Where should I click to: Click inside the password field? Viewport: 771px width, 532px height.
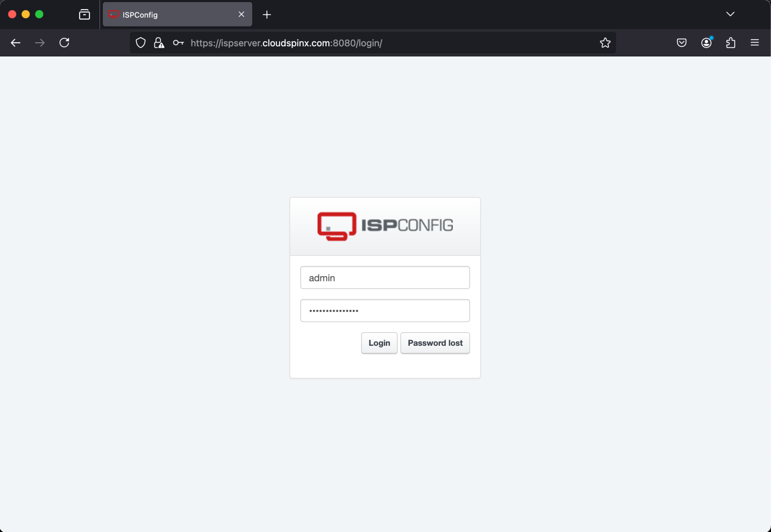coord(385,310)
